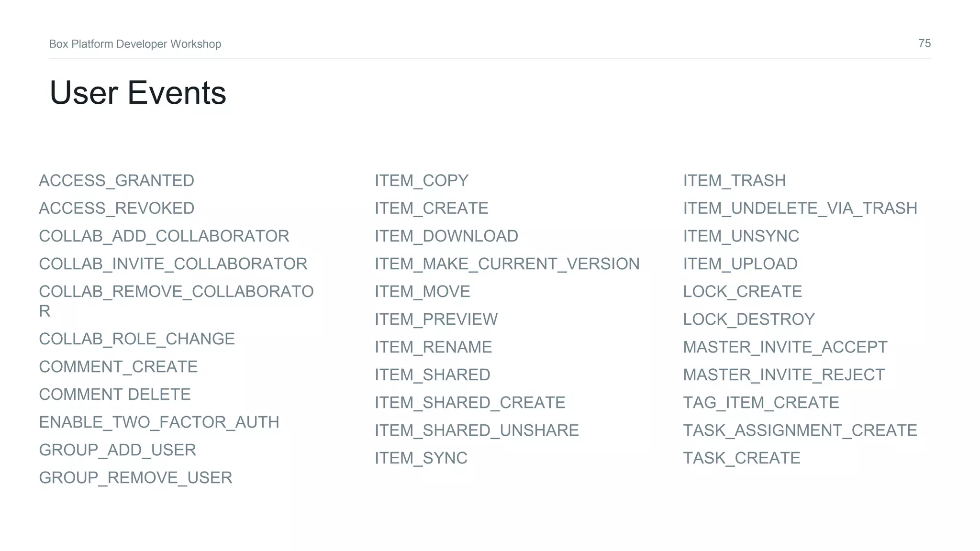Select the GROUP_REMOVE_USER entry
The width and height of the screenshot is (980, 551).
[x=135, y=477]
